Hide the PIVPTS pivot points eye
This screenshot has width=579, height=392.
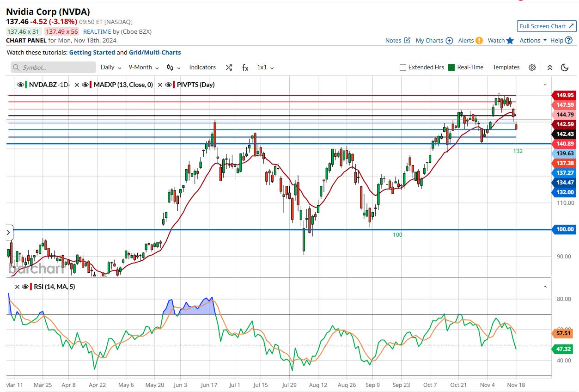pos(168,85)
